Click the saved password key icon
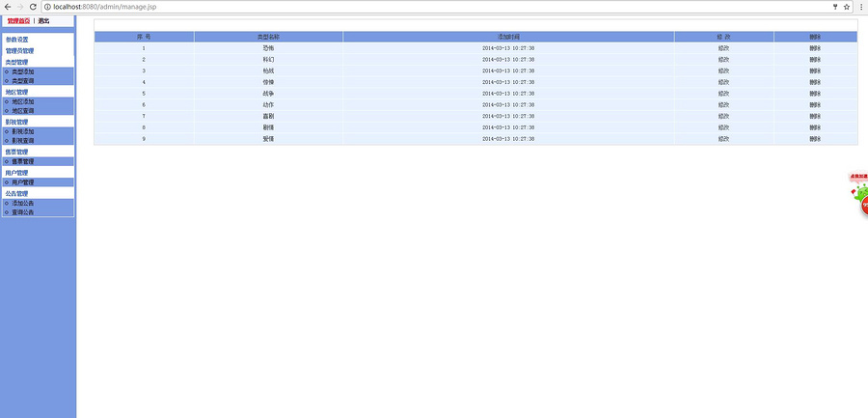 pos(835,7)
